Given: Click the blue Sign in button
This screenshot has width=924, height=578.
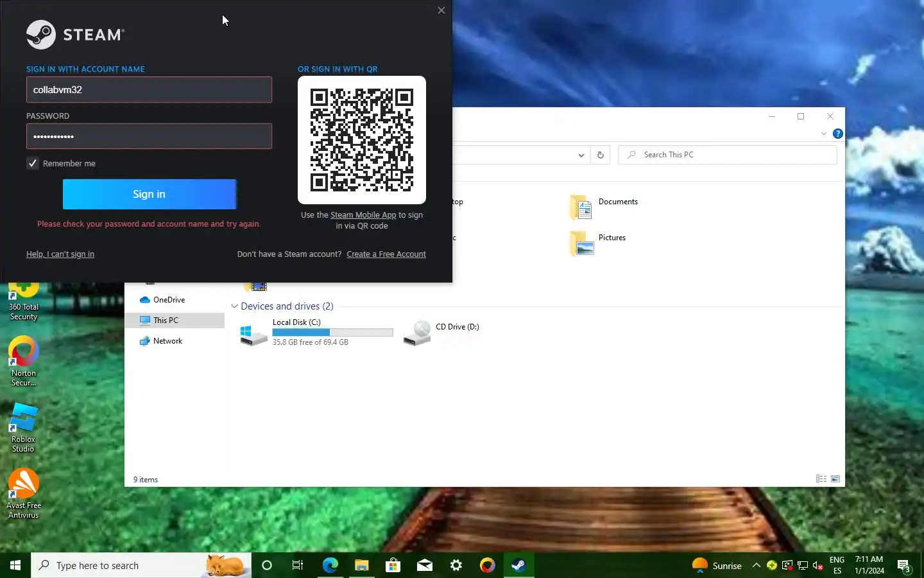Looking at the screenshot, I should pos(150,194).
